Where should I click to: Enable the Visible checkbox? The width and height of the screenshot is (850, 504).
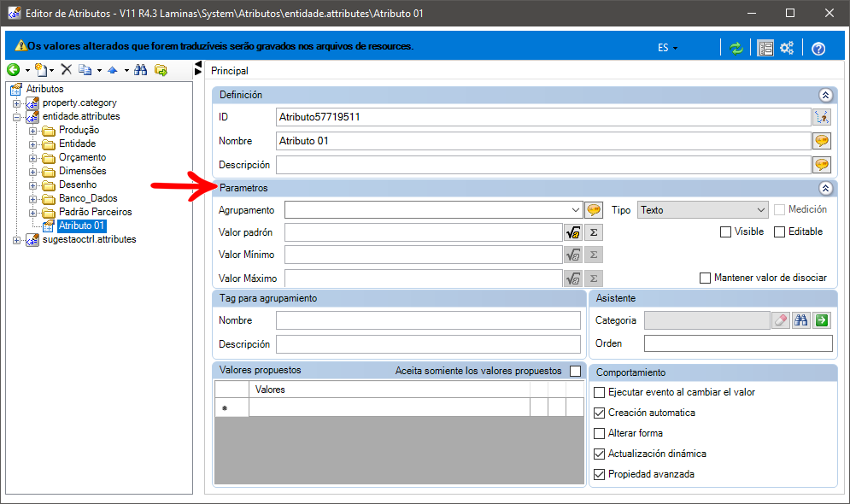(725, 232)
